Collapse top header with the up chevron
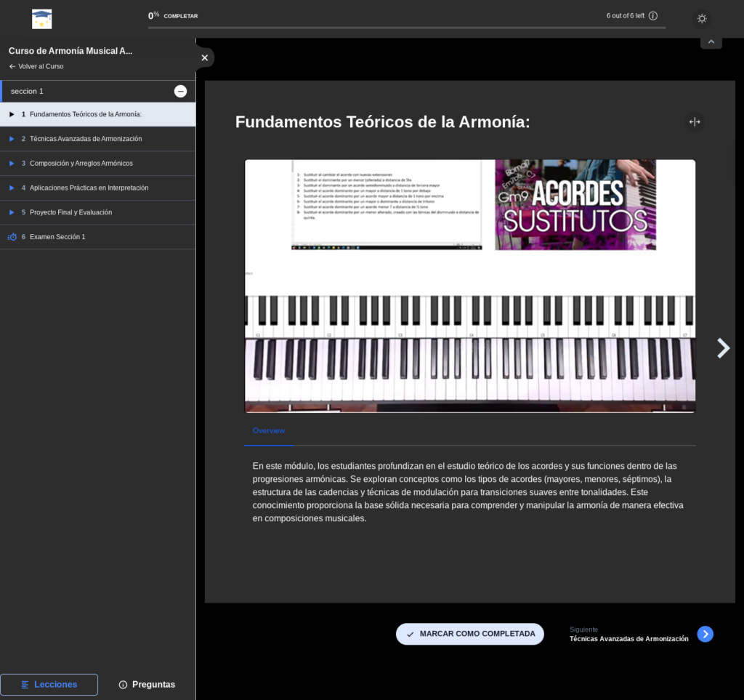 (x=711, y=42)
